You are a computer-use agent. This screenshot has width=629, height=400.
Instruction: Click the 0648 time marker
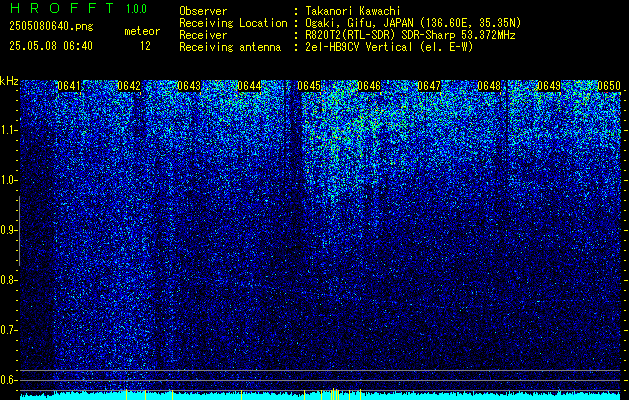(489, 86)
